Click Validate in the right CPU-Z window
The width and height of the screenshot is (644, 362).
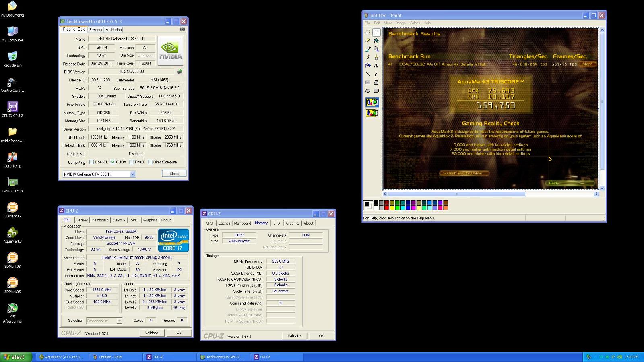[x=294, y=336]
